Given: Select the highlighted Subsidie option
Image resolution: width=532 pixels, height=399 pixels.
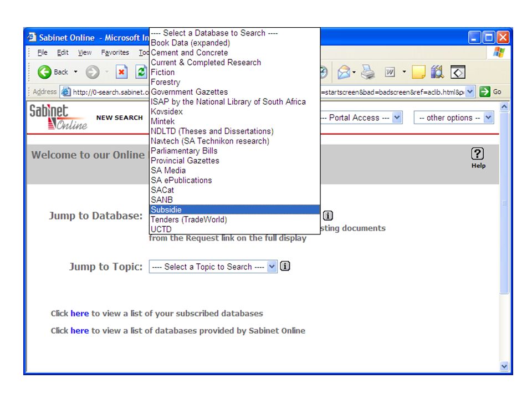Looking at the screenshot, I should (234, 209).
